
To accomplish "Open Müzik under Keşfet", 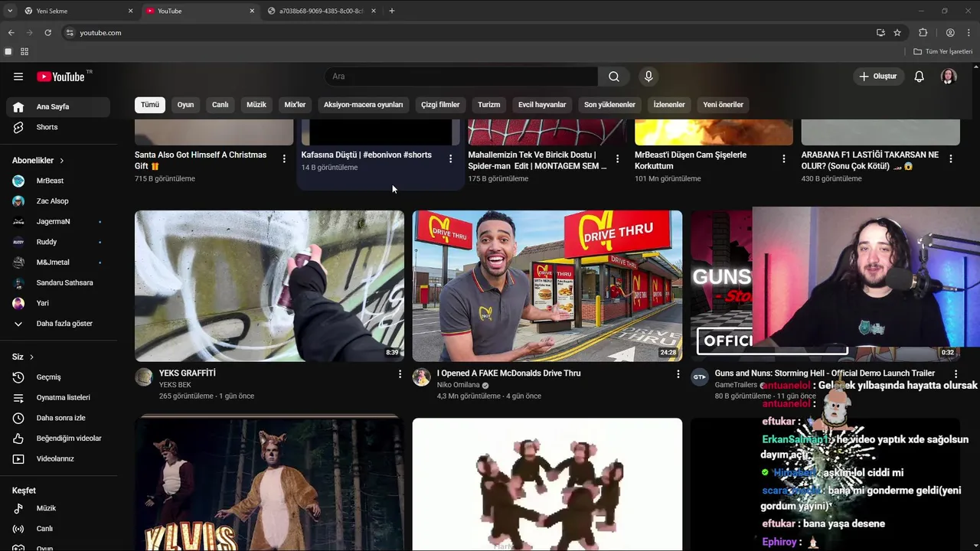I will [58, 508].
